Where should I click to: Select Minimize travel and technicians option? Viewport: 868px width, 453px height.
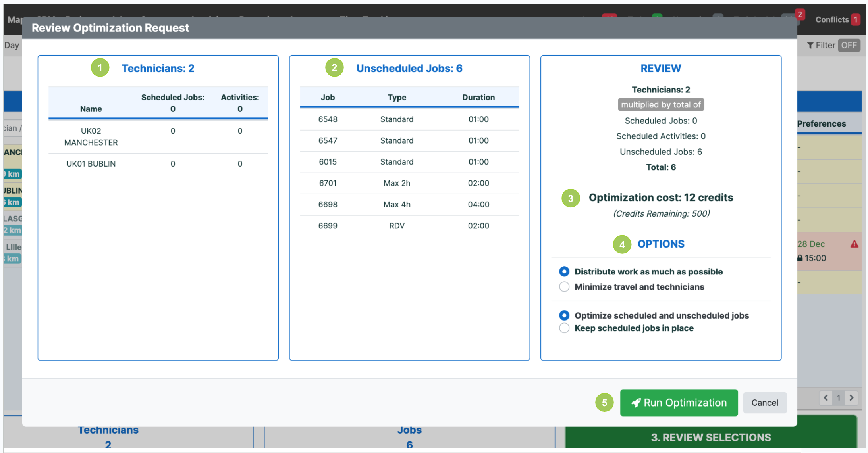pos(564,286)
